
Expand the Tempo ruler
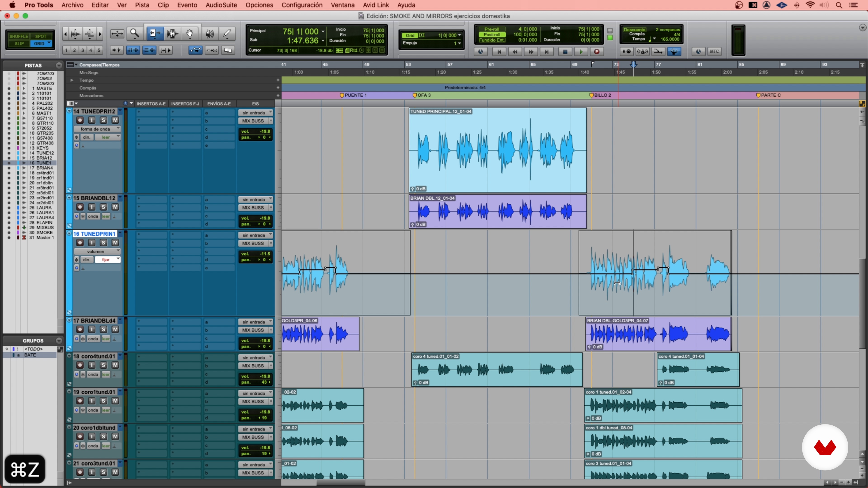point(72,80)
